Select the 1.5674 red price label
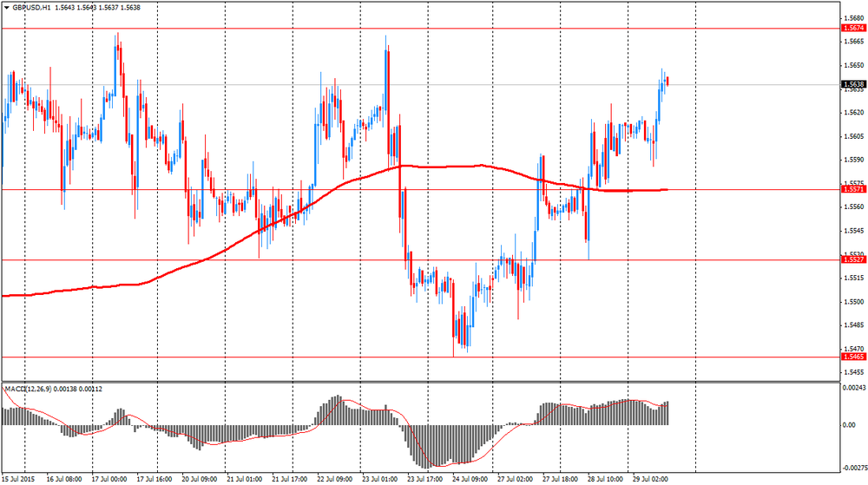The height and width of the screenshot is (485, 868). tap(852, 29)
